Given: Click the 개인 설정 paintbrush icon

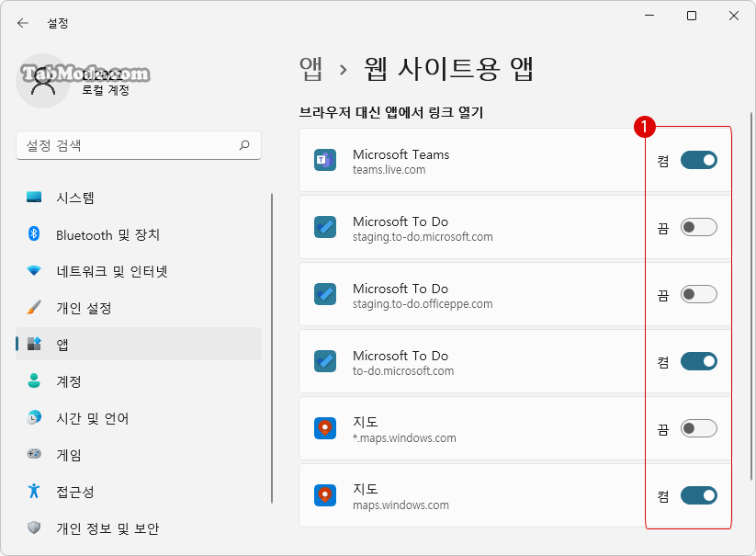Looking at the screenshot, I should (x=34, y=307).
